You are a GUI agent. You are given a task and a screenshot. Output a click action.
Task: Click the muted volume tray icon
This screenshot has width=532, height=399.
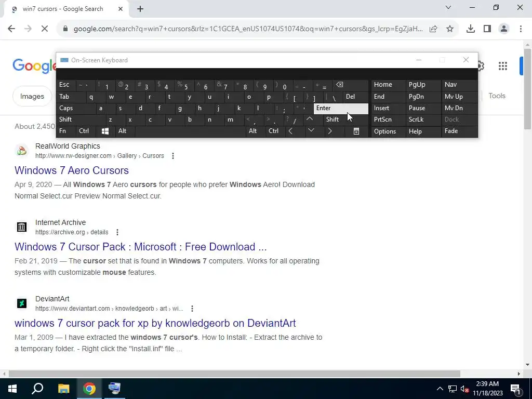click(464, 389)
